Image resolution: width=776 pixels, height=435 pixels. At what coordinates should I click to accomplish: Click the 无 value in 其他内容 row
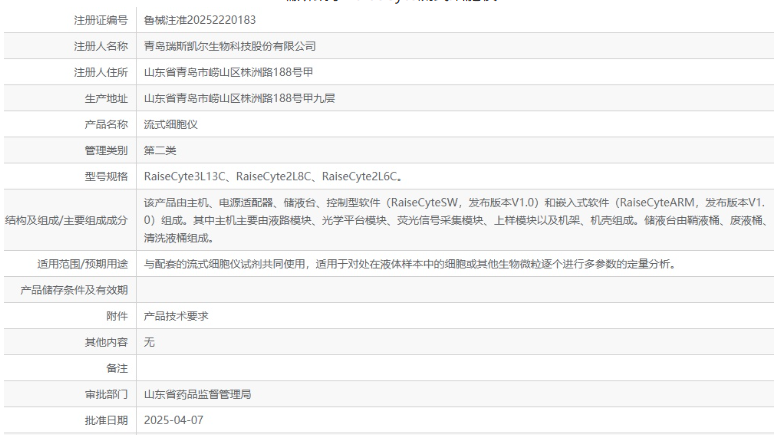[149, 342]
